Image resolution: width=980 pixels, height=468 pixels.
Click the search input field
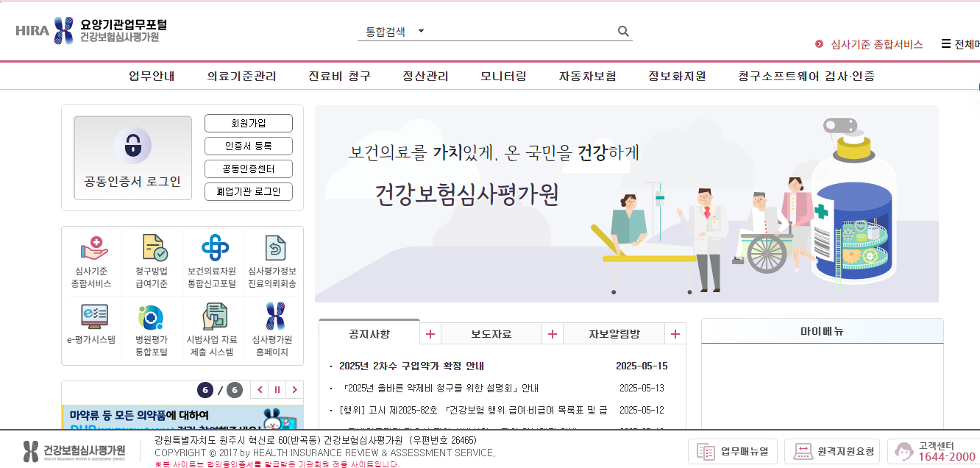click(521, 32)
